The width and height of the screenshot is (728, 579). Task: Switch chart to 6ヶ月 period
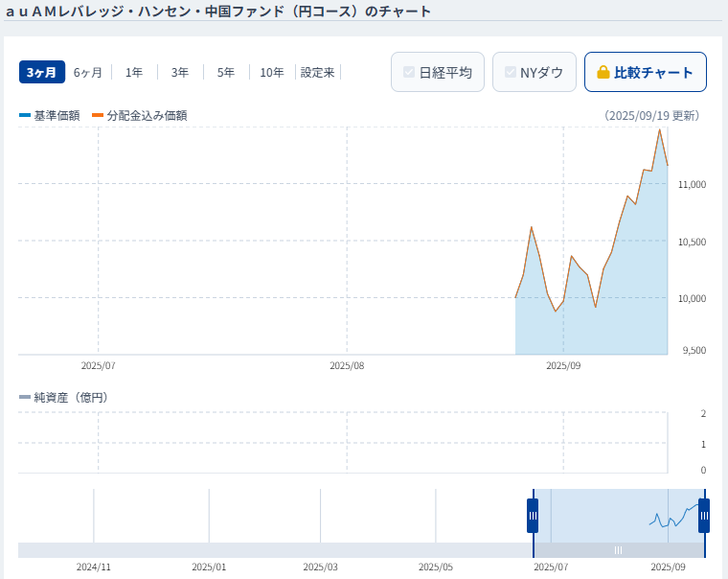(88, 73)
